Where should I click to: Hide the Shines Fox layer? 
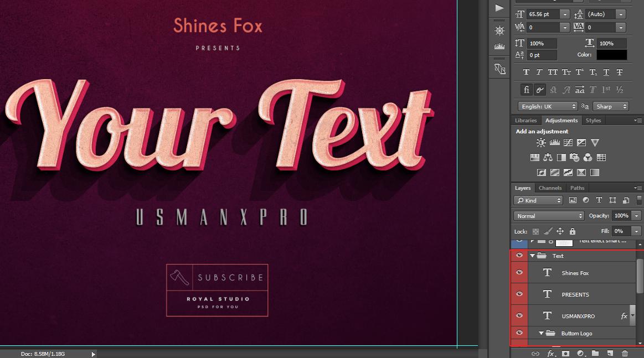tap(519, 272)
